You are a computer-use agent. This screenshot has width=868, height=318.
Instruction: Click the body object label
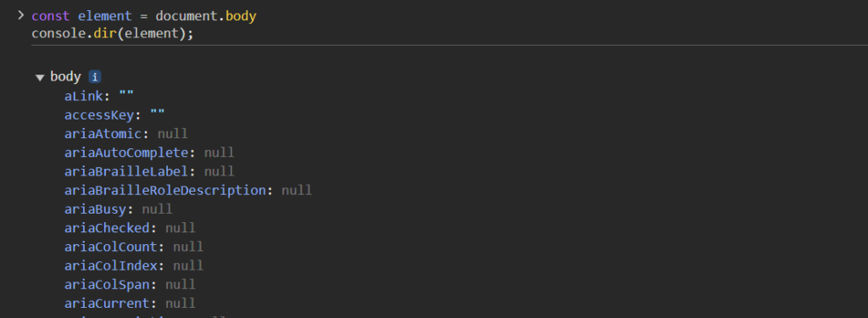65,77
